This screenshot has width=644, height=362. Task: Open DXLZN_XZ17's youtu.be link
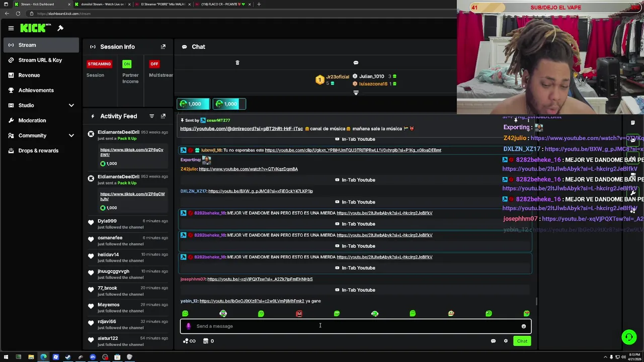(x=261, y=191)
